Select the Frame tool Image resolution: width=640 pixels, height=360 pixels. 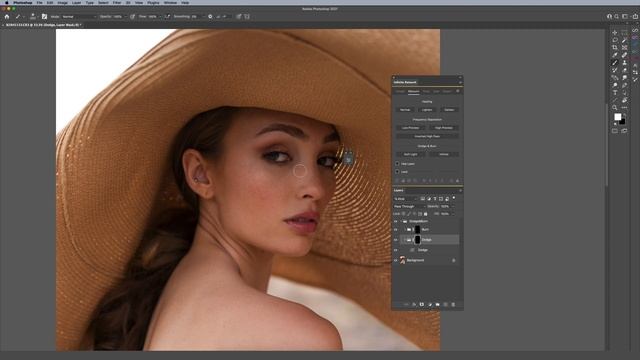[x=624, y=47]
